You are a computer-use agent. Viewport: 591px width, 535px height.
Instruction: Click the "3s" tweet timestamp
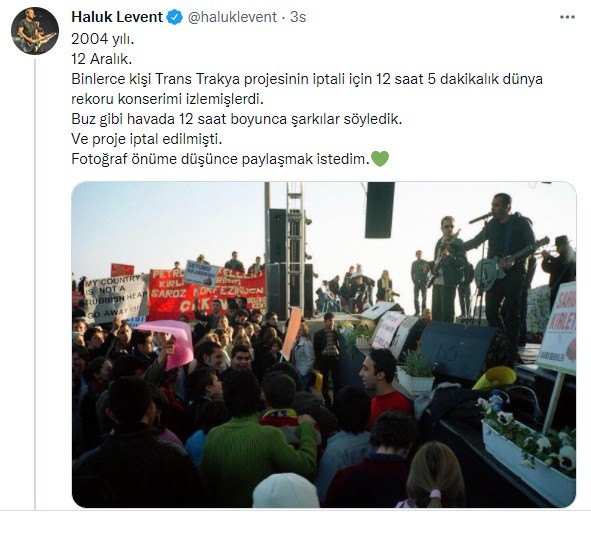click(x=298, y=17)
